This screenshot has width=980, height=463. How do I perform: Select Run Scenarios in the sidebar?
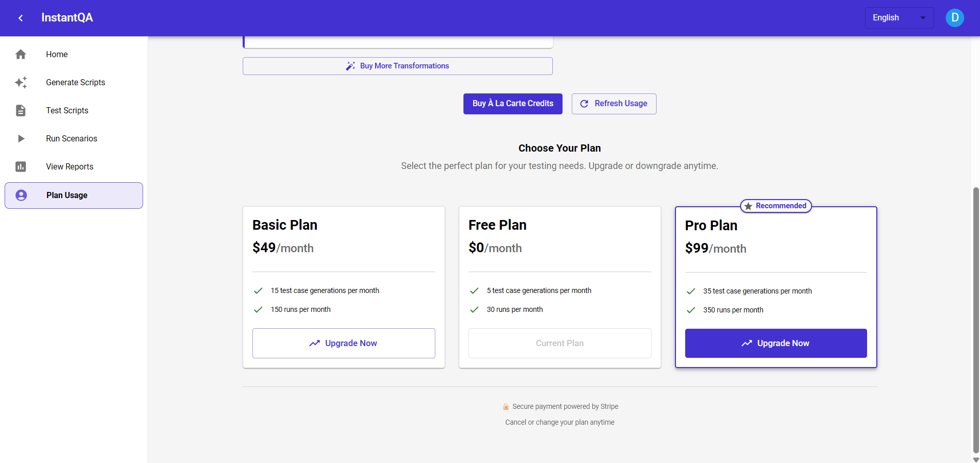72,138
